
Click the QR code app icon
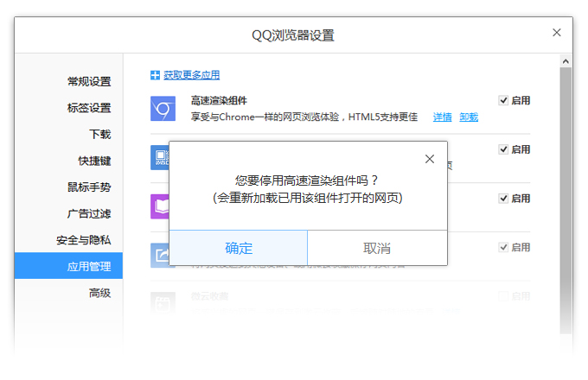tap(160, 158)
